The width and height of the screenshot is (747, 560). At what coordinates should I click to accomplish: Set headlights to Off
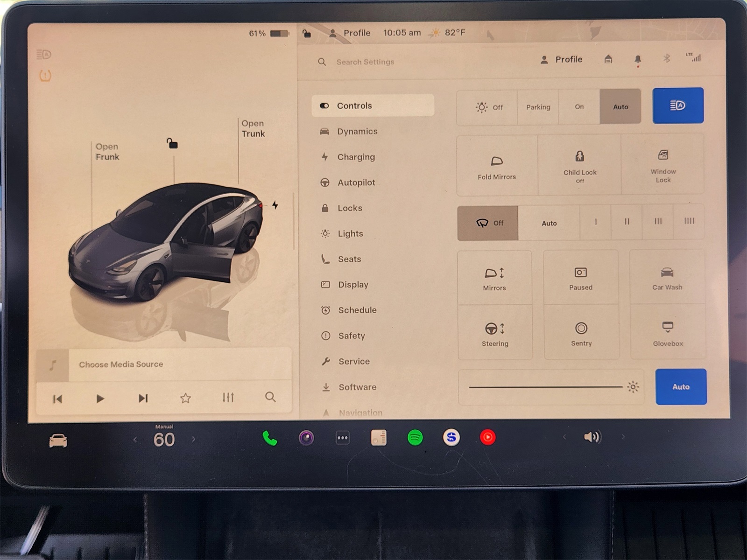(487, 107)
